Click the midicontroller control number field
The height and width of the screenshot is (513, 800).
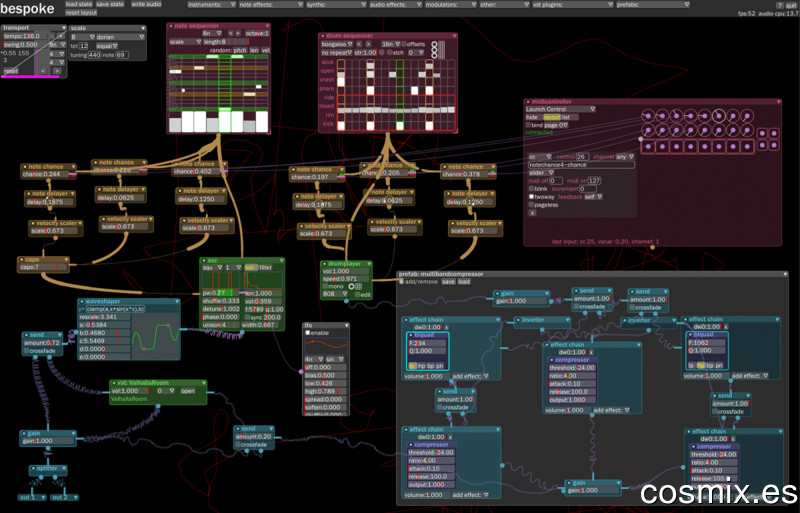point(583,157)
